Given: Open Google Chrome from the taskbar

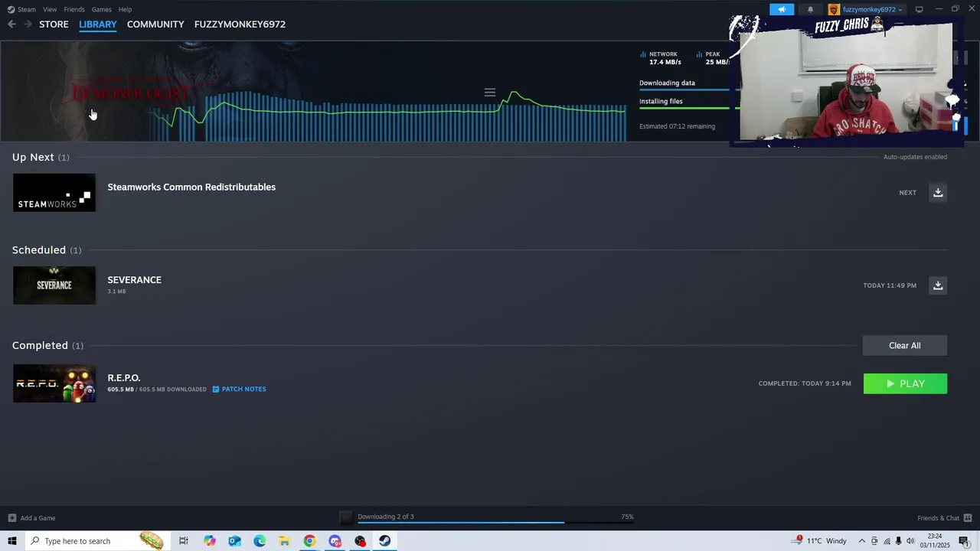Looking at the screenshot, I should (x=309, y=541).
